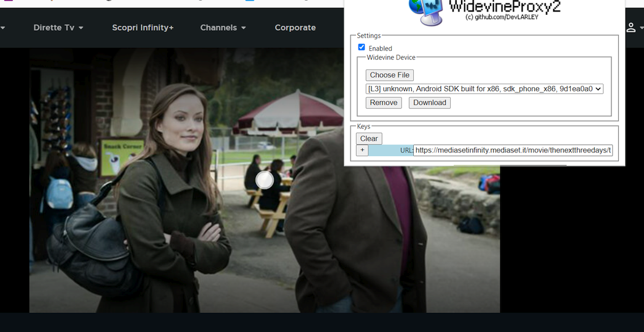This screenshot has height=332, width=644.
Task: Click the Choose File button
Action: pyautogui.click(x=390, y=75)
